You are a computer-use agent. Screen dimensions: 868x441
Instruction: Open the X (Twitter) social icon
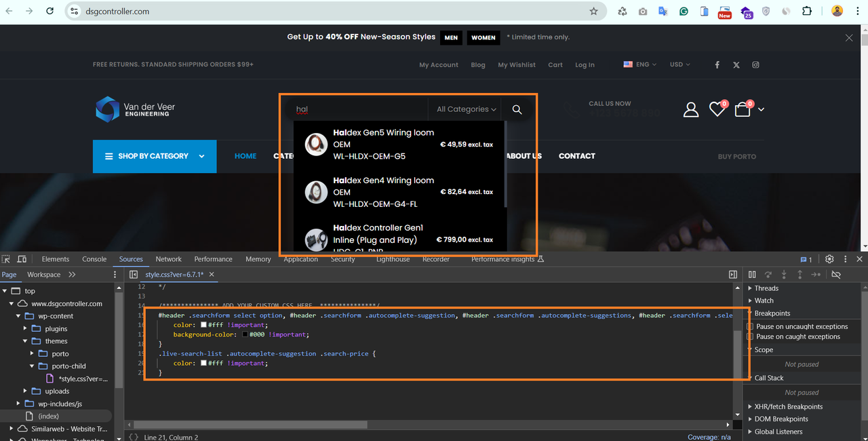click(736, 64)
